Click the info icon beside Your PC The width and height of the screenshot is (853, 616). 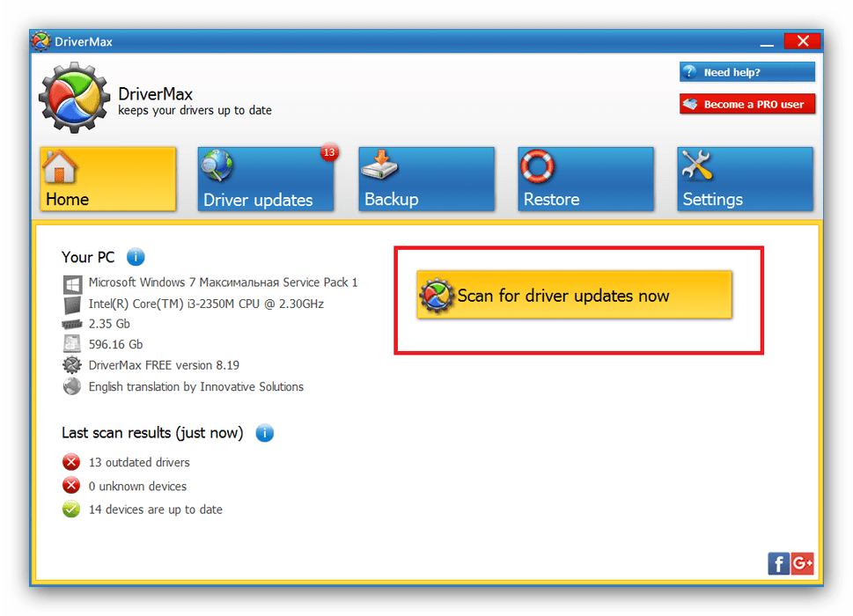pos(136,257)
